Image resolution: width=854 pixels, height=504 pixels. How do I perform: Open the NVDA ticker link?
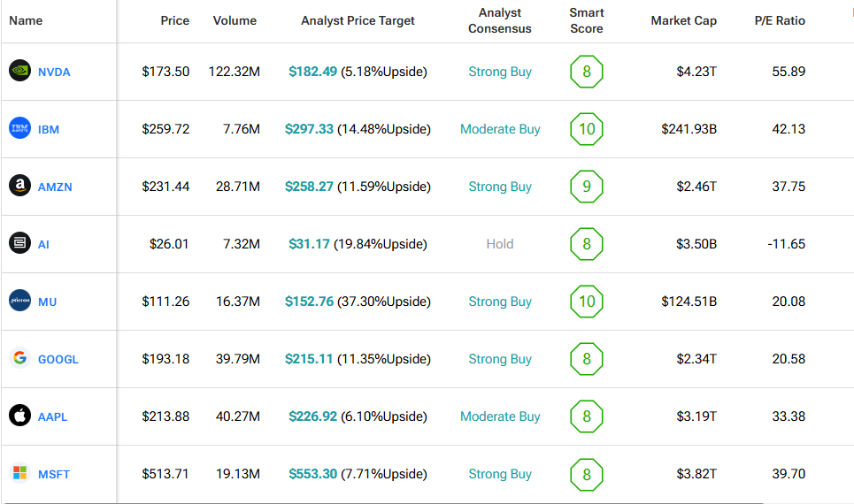[x=54, y=72]
